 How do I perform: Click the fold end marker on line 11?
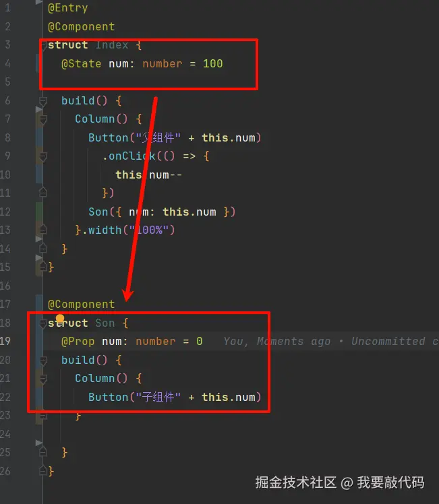pyautogui.click(x=42, y=193)
